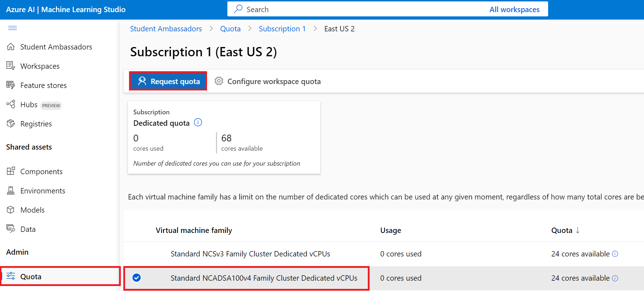
Task: Open Feature stores in the sidebar
Action: click(x=43, y=85)
